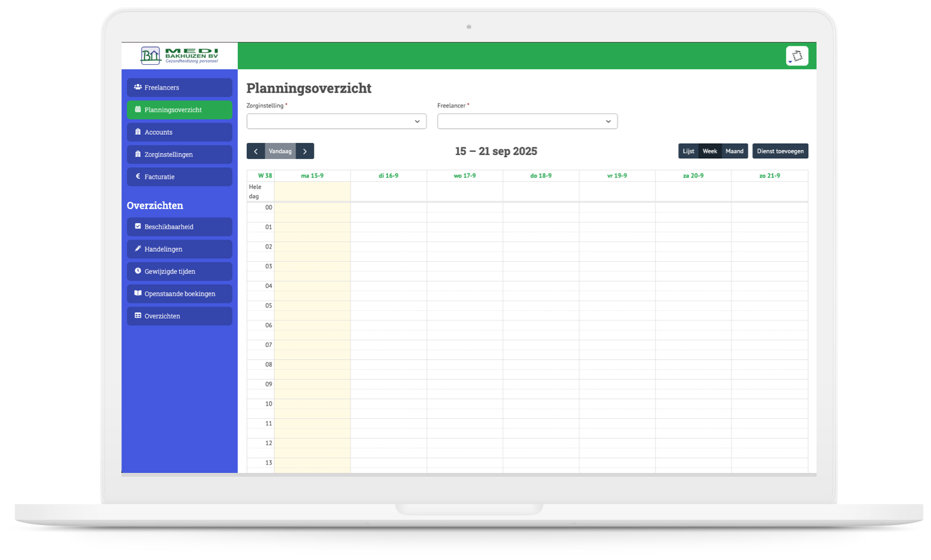Click the checkmark icon beside Beschikbaarheid
The image size is (931, 560).
pos(138,226)
